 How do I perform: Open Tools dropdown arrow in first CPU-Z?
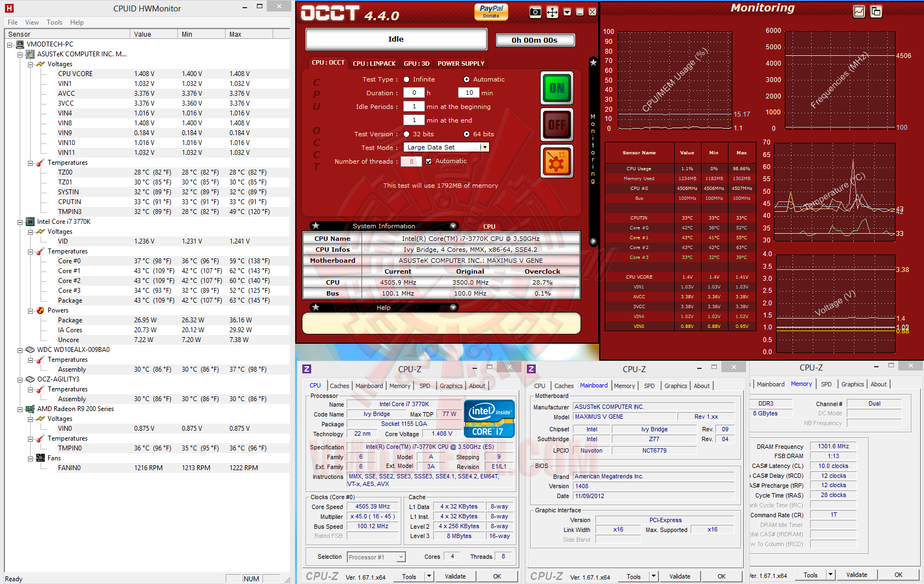[429, 576]
